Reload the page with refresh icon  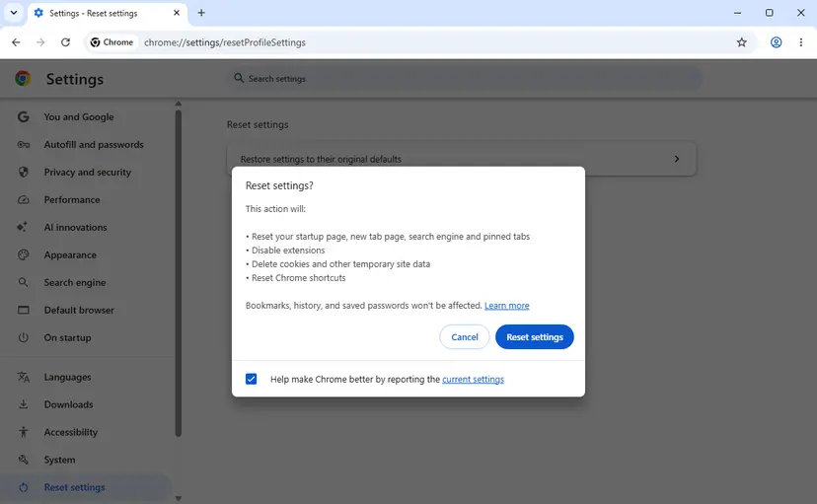(66, 42)
